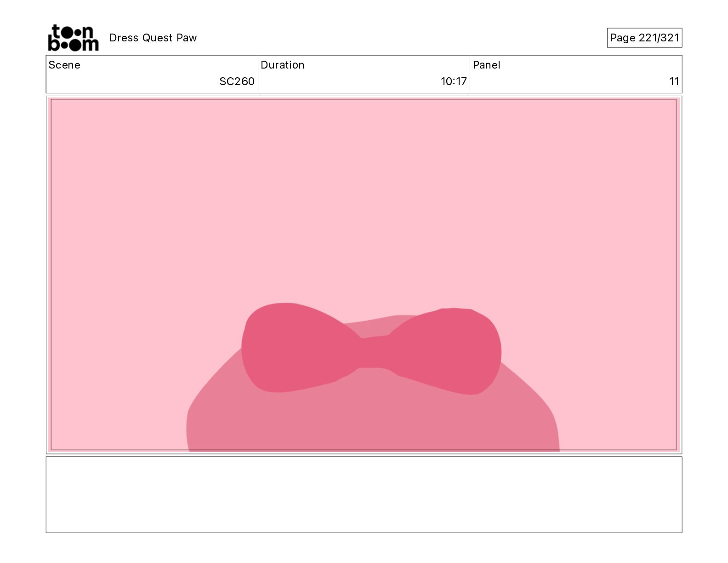
Task: Click the rounded pink body below the bow
Action: tap(372, 419)
